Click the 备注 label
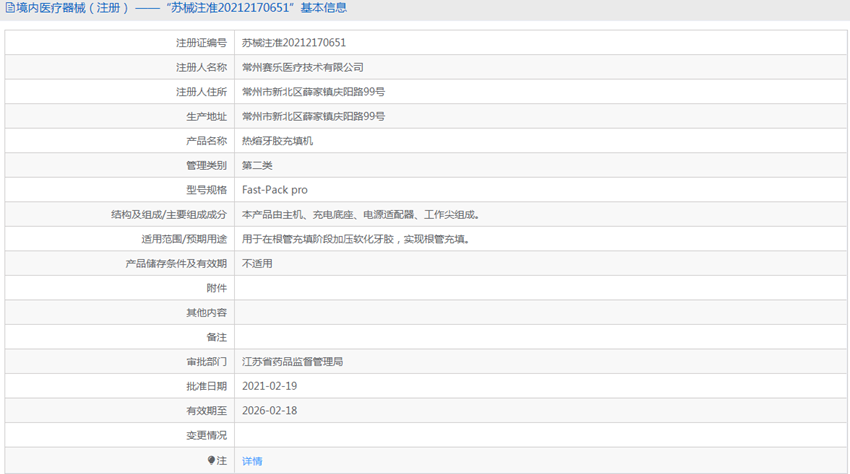This screenshot has width=850, height=474. click(x=217, y=337)
